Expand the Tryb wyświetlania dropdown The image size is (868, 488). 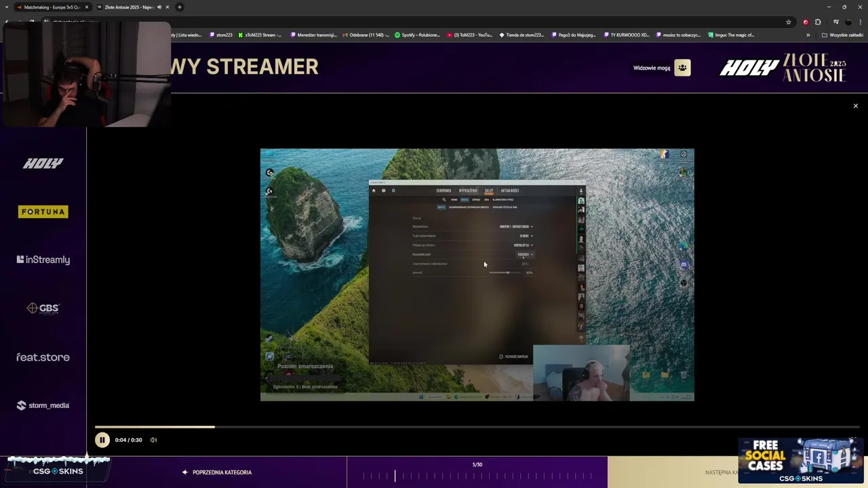526,236
